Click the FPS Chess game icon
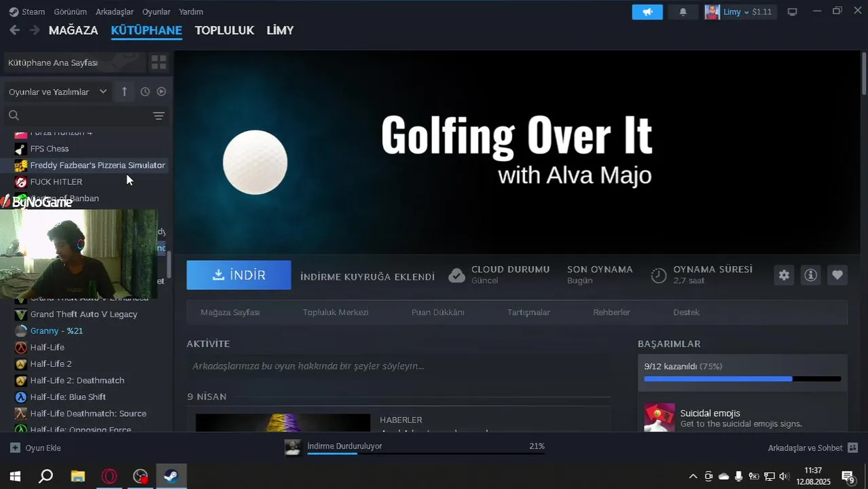868x489 pixels. coord(21,149)
